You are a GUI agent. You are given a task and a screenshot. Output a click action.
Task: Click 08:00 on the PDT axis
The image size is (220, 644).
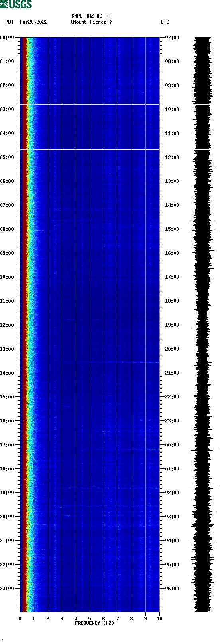pyautogui.click(x=7, y=229)
